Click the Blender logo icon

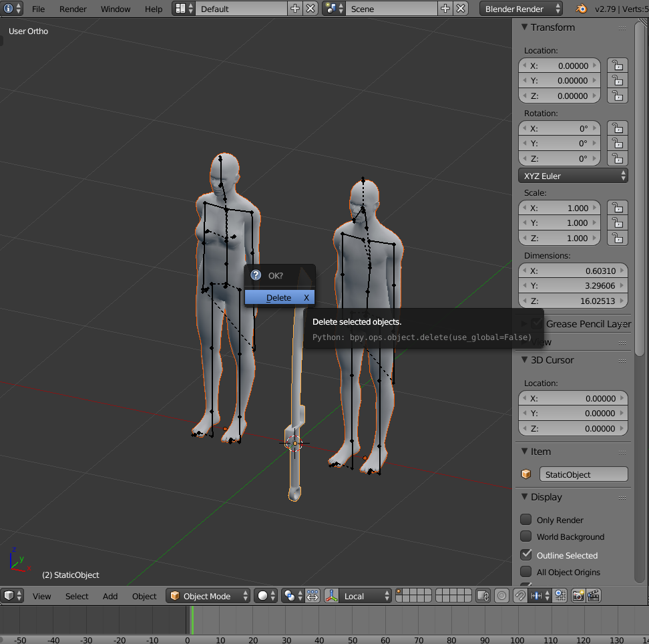[x=582, y=9]
